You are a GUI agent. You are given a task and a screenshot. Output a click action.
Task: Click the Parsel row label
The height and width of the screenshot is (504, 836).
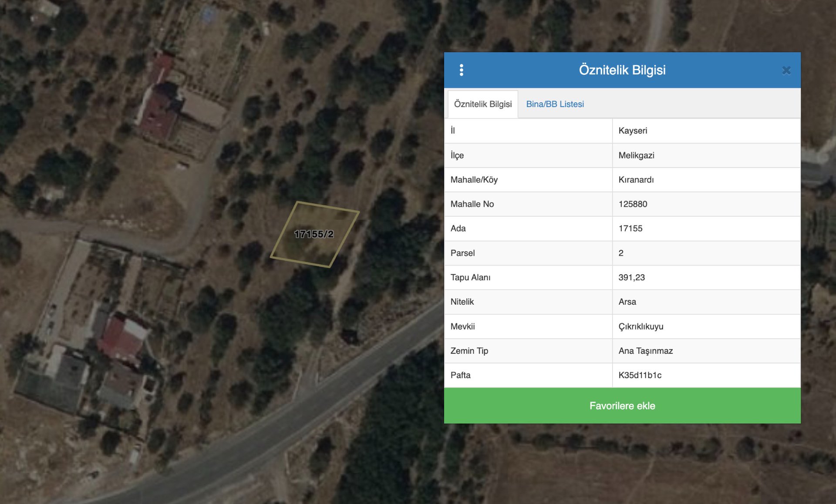[x=462, y=253]
